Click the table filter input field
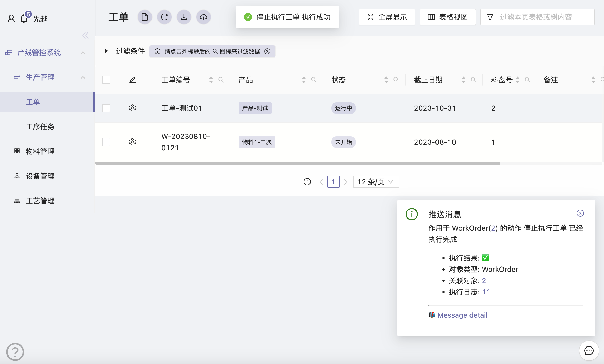Image resolution: width=604 pixels, height=364 pixels. [x=541, y=17]
